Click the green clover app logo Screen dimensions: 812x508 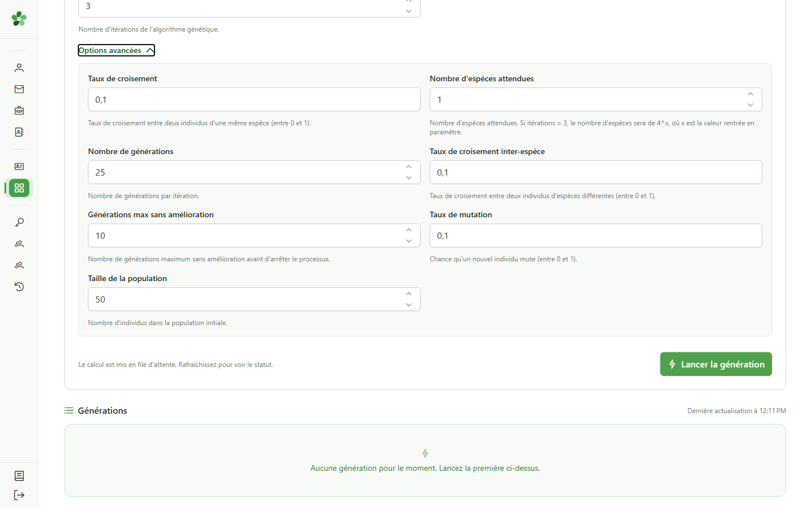click(x=19, y=19)
